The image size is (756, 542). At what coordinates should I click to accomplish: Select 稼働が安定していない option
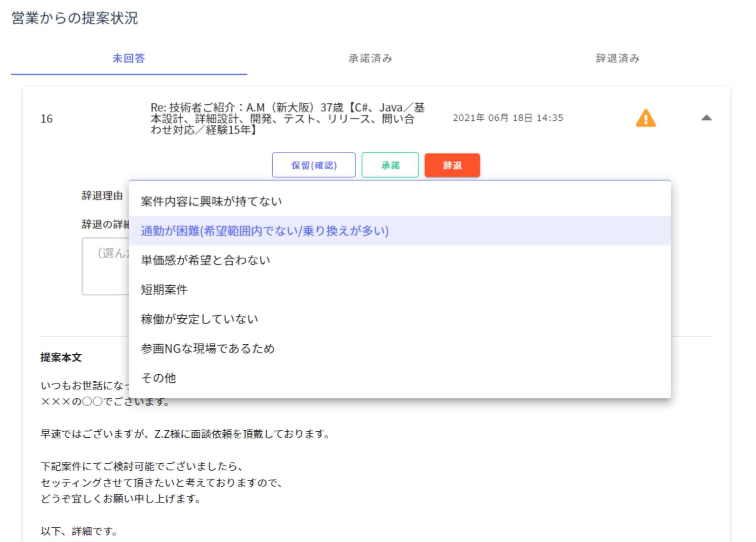click(400, 319)
